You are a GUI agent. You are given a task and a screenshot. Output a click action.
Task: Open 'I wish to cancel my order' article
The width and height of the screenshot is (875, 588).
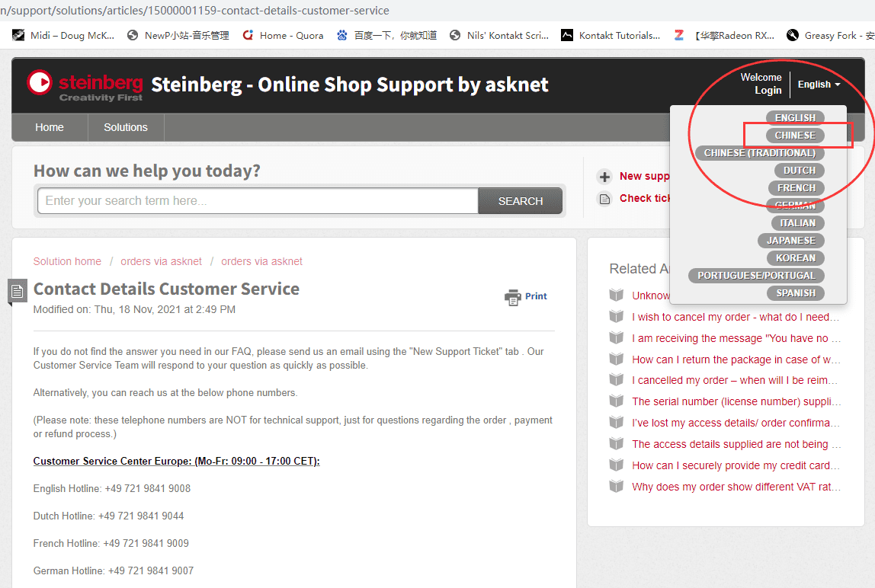click(736, 317)
